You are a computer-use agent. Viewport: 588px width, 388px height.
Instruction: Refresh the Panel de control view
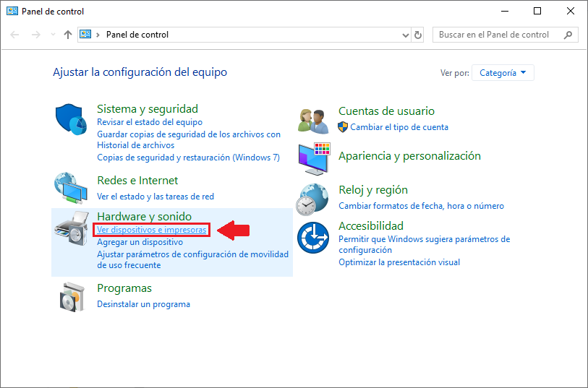(x=418, y=35)
